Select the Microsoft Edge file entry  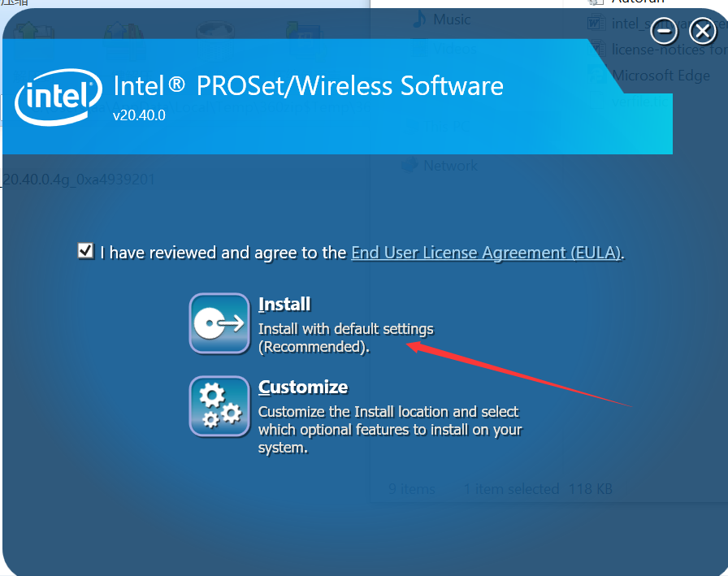[x=661, y=76]
